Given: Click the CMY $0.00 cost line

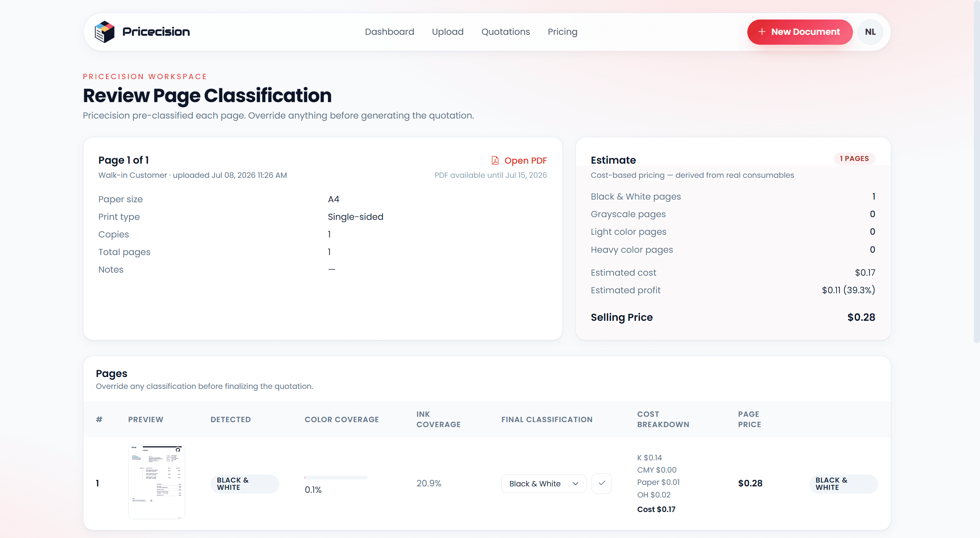Looking at the screenshot, I should pos(656,470).
